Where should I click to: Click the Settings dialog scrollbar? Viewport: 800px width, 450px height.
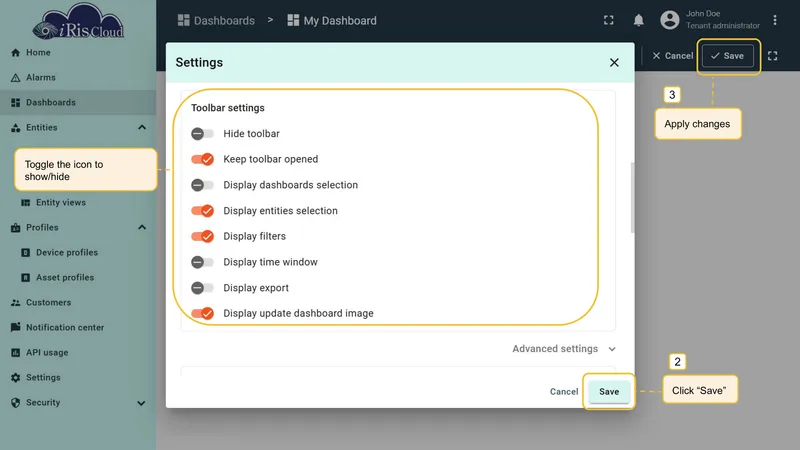tap(633, 198)
